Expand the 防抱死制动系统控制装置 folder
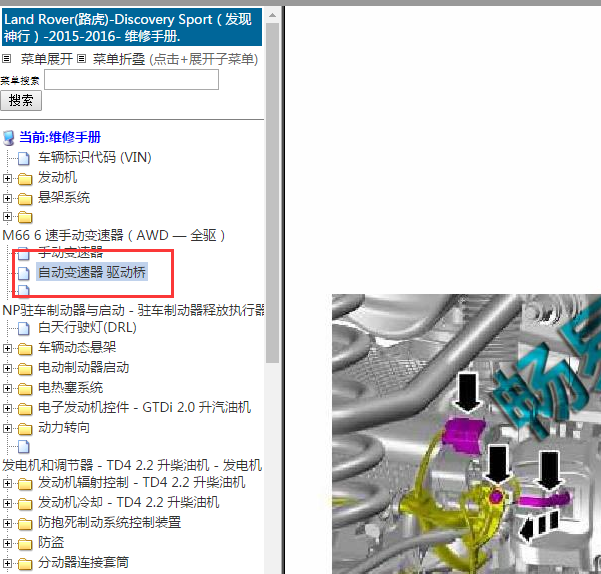 7,523
